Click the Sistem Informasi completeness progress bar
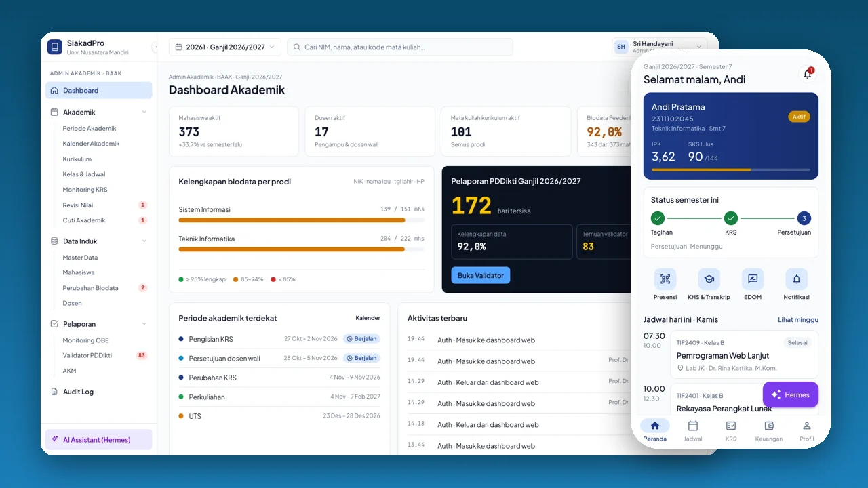This screenshot has height=488, width=868. coord(302,220)
